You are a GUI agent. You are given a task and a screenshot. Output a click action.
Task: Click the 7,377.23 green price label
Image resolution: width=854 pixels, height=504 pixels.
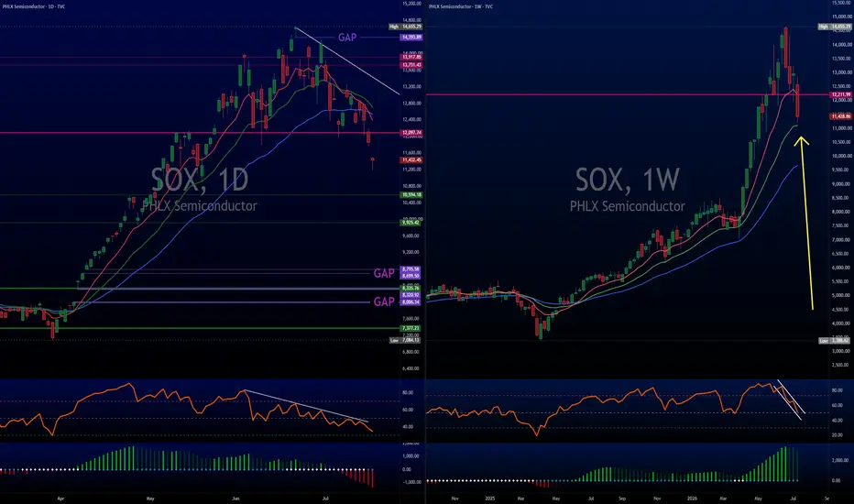[411, 328]
